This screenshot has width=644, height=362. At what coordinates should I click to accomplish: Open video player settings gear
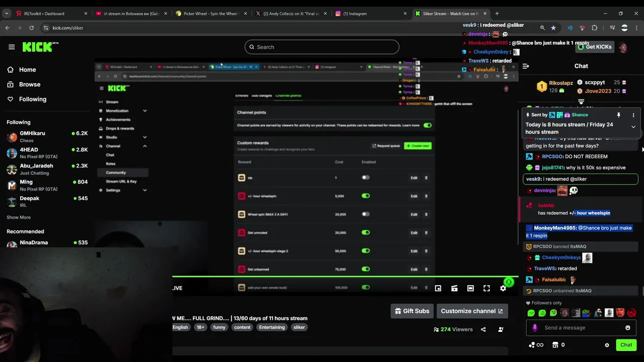503,288
